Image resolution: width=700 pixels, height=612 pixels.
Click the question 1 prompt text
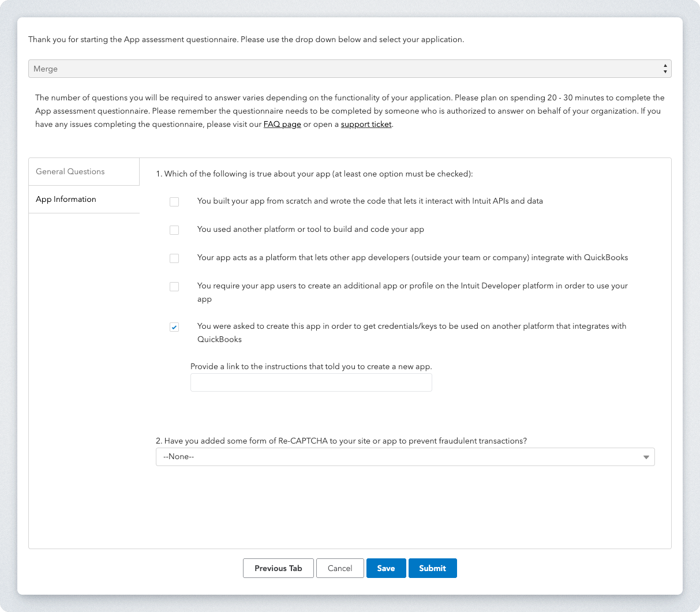point(315,174)
